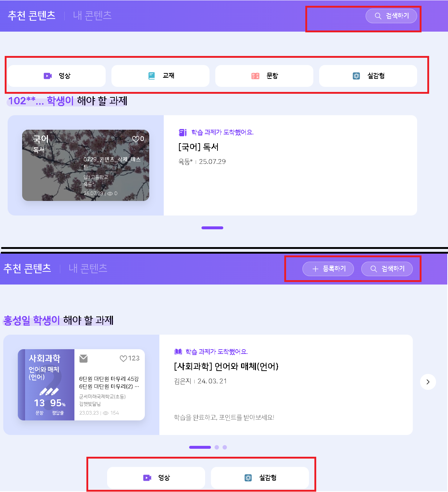Jump to the second carousel page dot

(217, 447)
